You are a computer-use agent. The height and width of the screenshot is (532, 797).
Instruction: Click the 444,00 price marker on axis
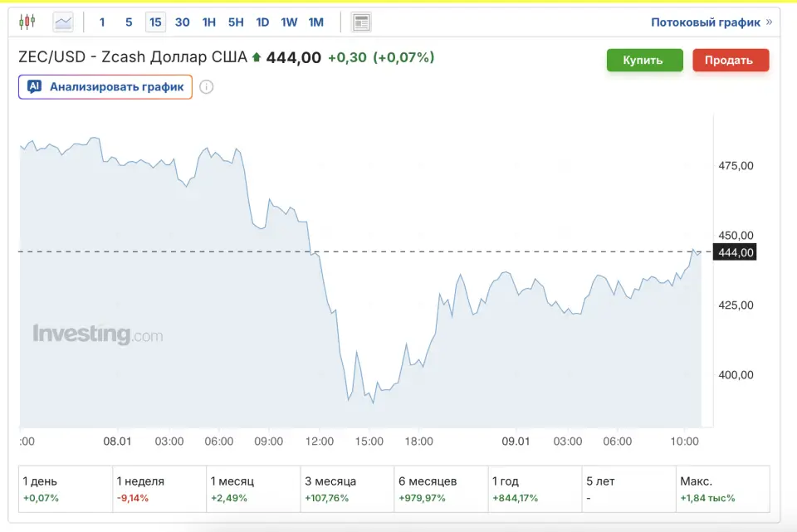tap(735, 252)
